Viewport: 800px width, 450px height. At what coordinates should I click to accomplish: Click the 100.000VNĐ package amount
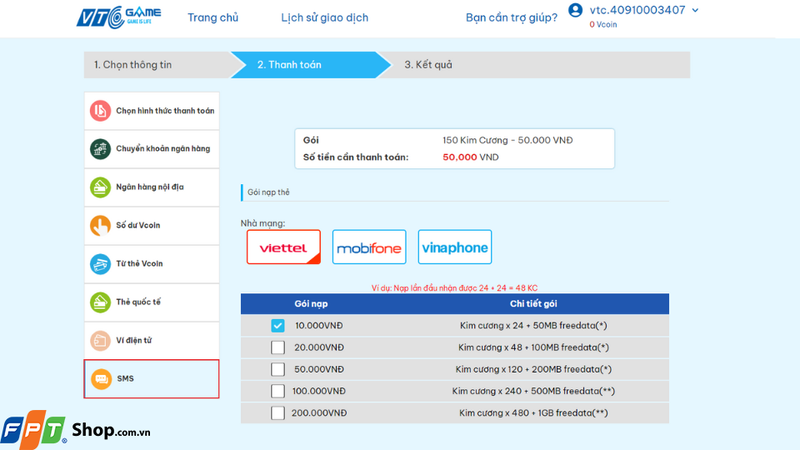pyautogui.click(x=319, y=391)
